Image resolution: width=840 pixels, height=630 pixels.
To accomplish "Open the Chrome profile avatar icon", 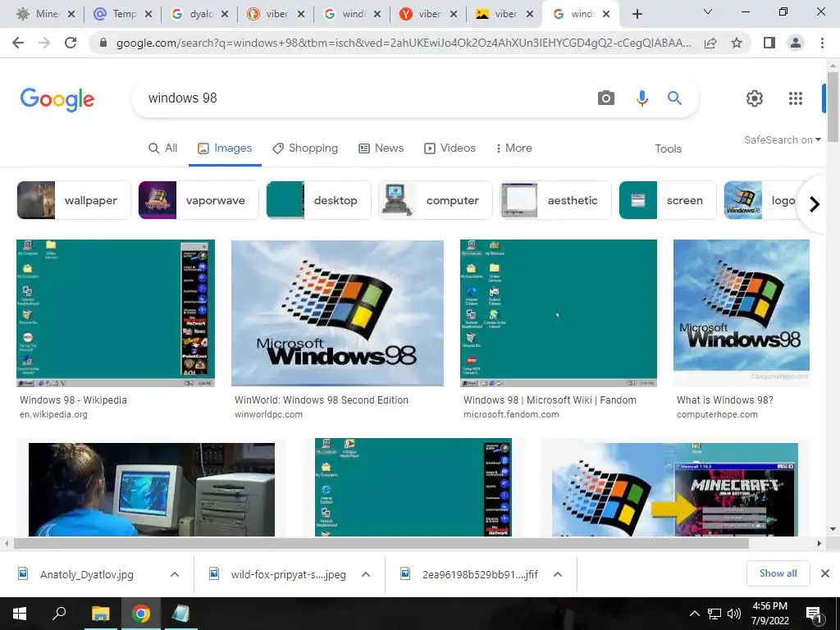I will pyautogui.click(x=796, y=43).
